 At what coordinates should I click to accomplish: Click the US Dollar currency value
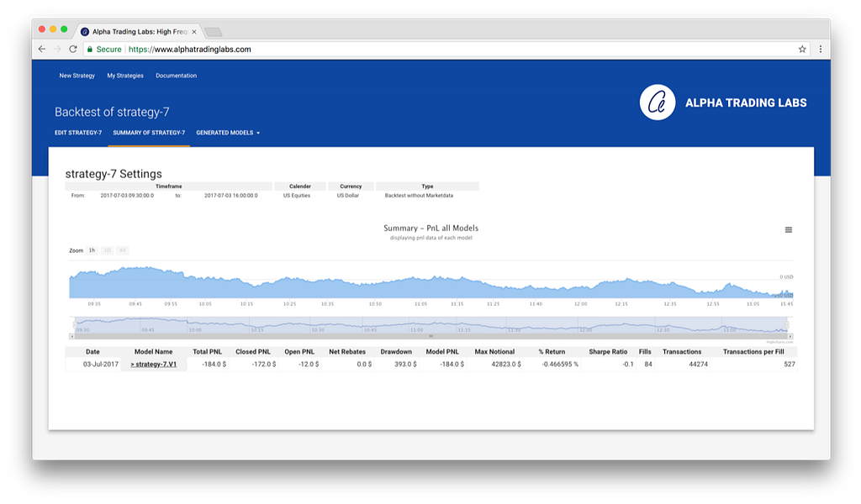[347, 195]
